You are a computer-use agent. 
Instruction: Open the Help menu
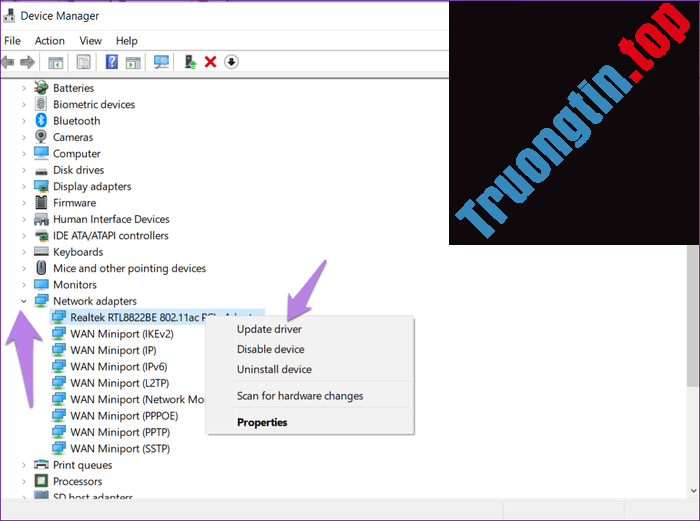point(127,41)
